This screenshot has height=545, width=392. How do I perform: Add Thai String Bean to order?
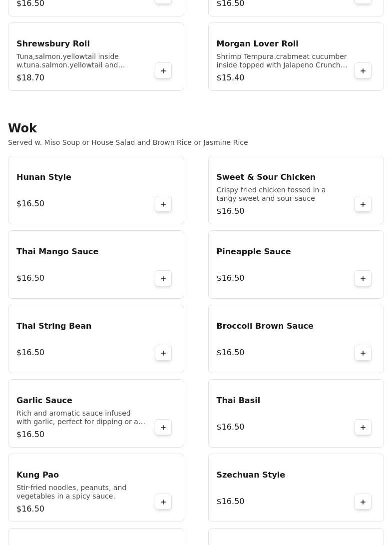pyautogui.click(x=163, y=353)
